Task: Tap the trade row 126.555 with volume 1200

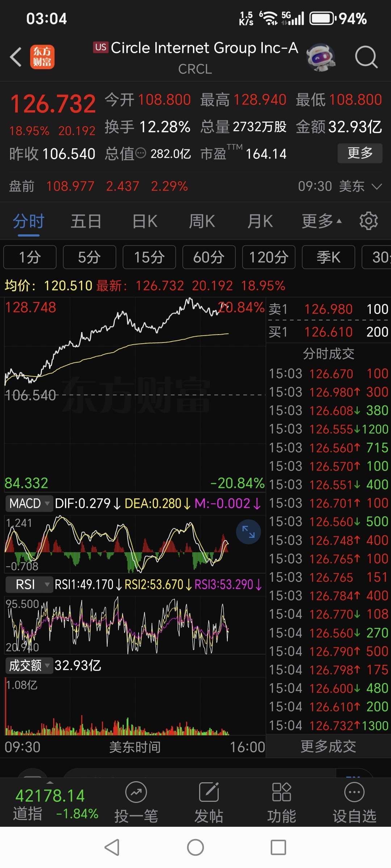Action: pos(328,429)
